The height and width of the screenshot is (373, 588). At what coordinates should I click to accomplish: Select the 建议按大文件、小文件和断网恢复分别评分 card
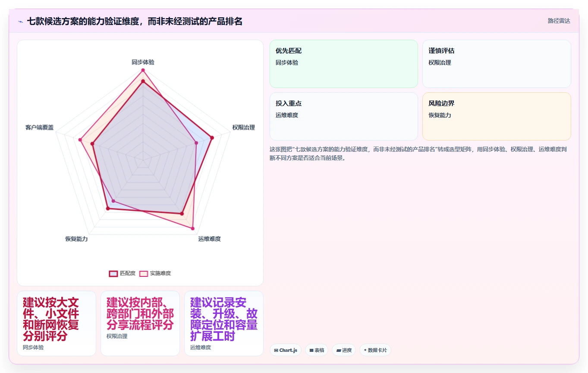pos(57,323)
